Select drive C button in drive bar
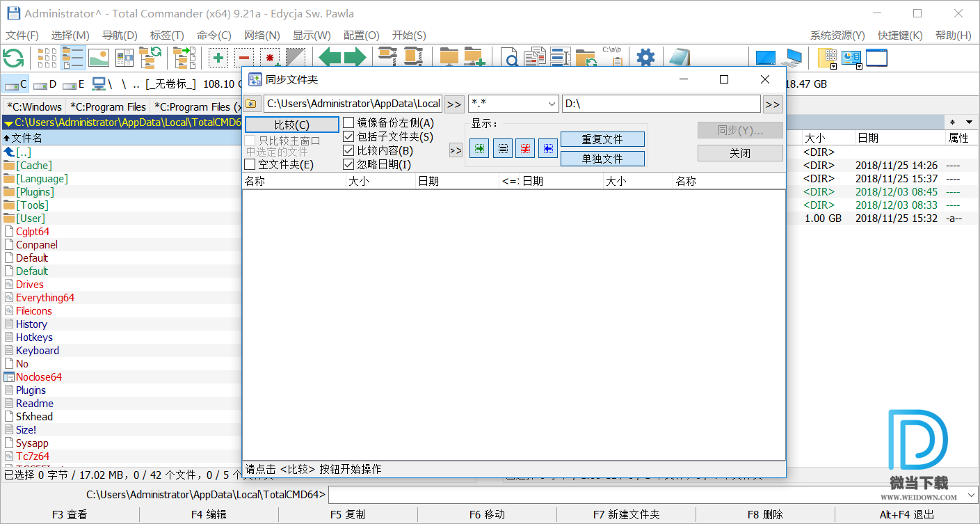 click(15, 84)
